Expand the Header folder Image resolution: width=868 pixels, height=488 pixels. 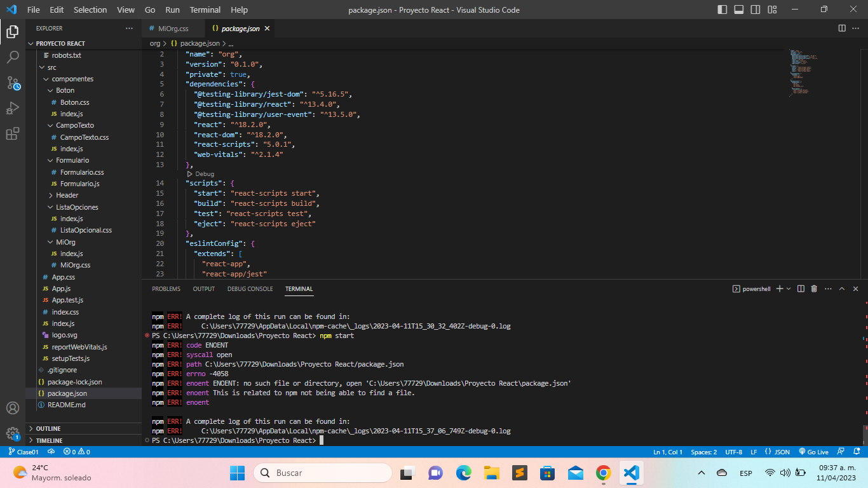[67, 195]
